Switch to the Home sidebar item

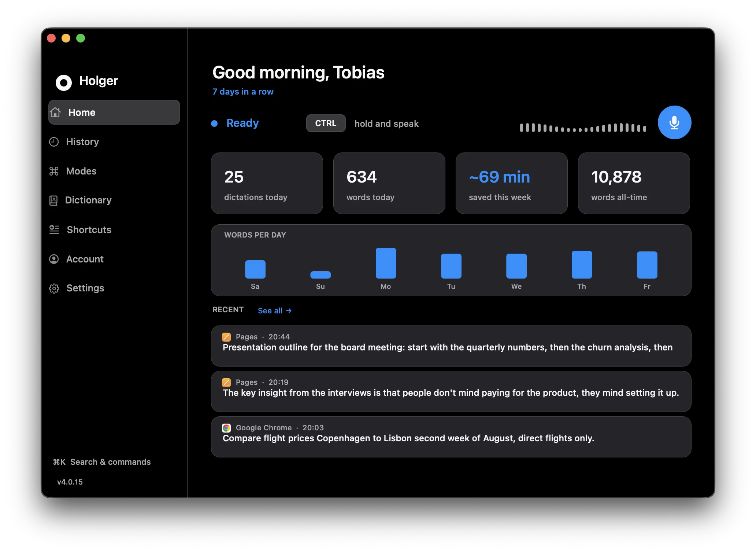coord(114,112)
